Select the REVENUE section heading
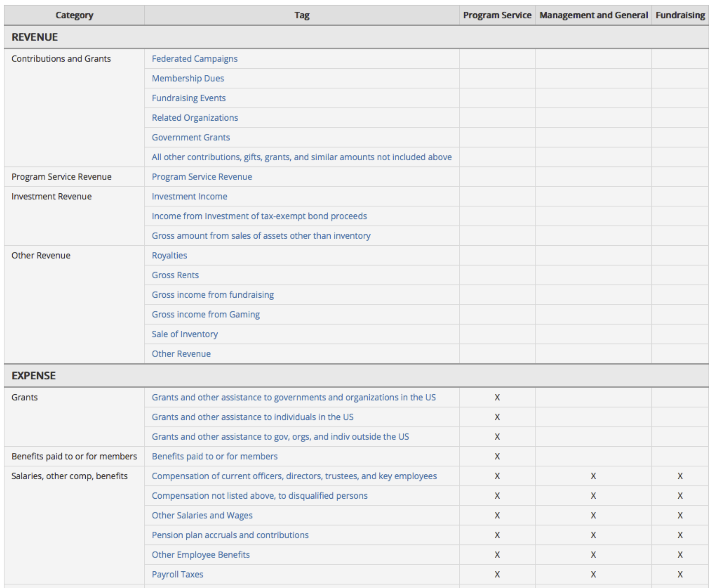The height and width of the screenshot is (588, 712). pos(35,37)
